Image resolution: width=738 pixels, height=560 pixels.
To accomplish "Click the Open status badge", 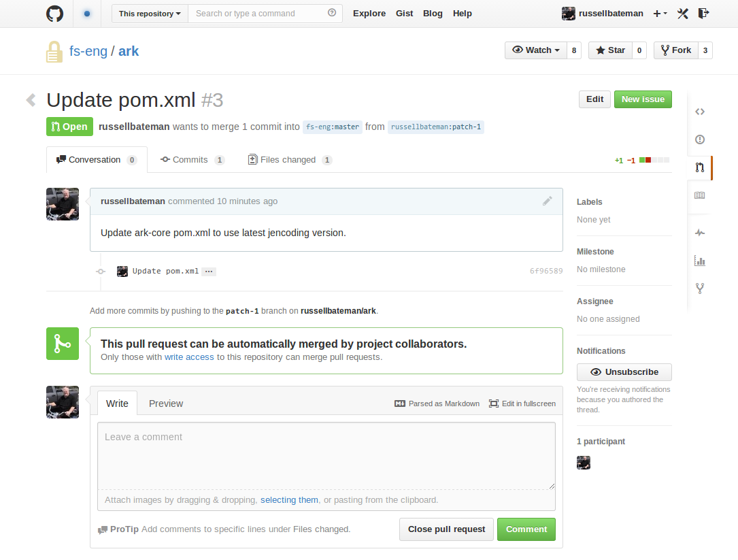I will [69, 127].
